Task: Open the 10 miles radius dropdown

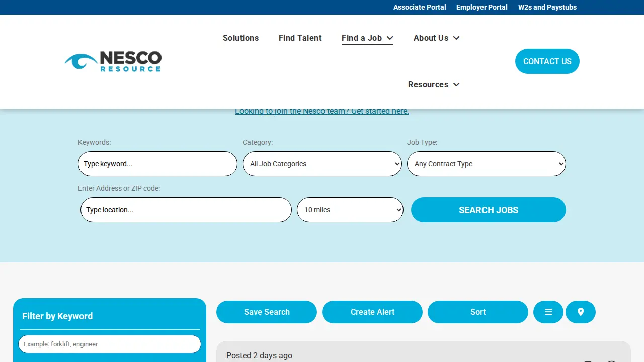Action: click(x=350, y=210)
